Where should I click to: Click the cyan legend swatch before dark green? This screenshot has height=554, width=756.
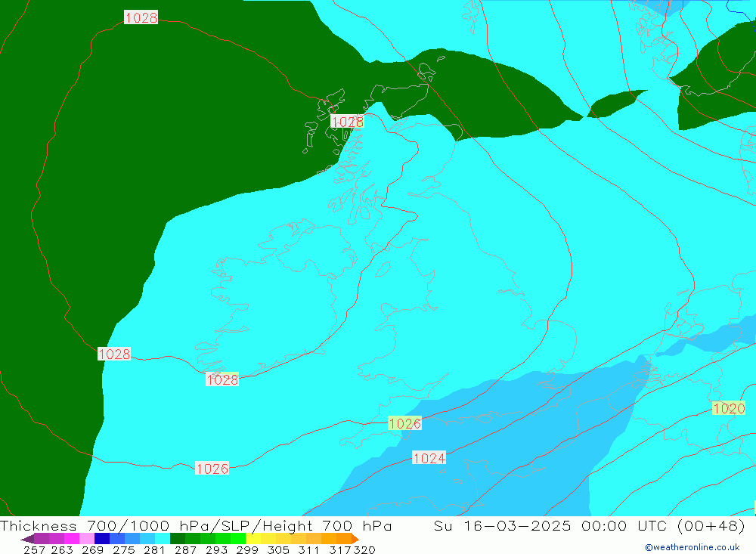(x=163, y=539)
